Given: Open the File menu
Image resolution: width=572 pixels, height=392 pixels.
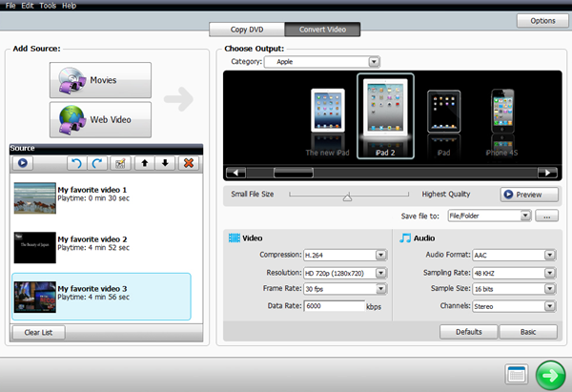Looking at the screenshot, I should (x=10, y=6).
